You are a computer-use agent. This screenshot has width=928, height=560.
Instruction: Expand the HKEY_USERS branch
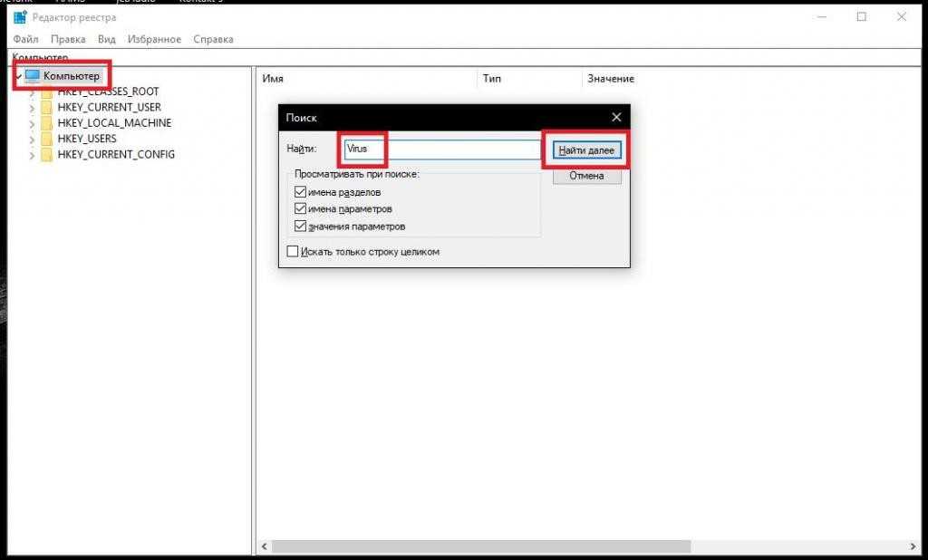point(32,140)
